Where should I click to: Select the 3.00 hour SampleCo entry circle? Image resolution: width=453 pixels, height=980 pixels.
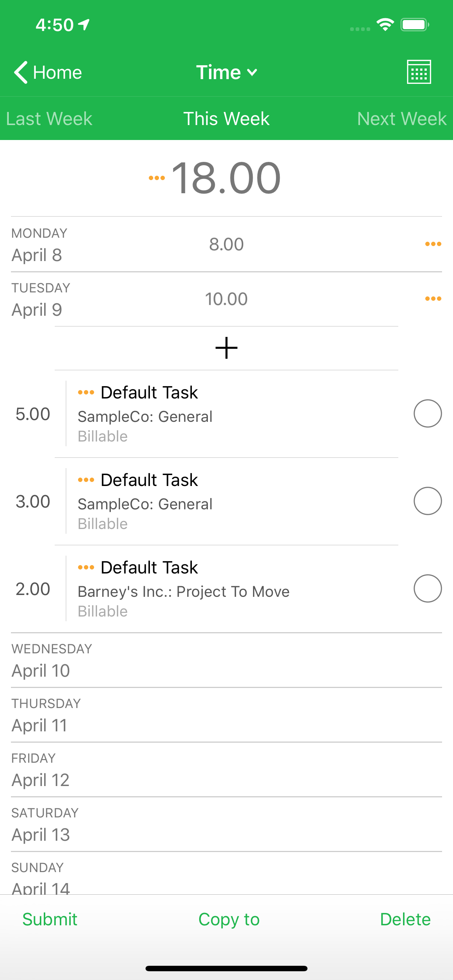coord(427,501)
